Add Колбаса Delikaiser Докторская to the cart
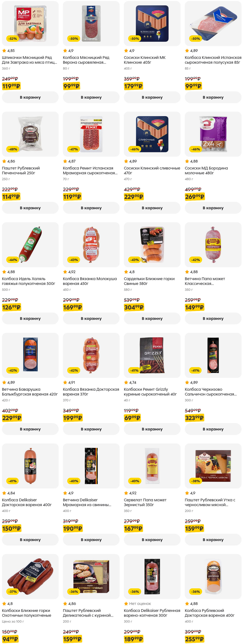 point(30,539)
